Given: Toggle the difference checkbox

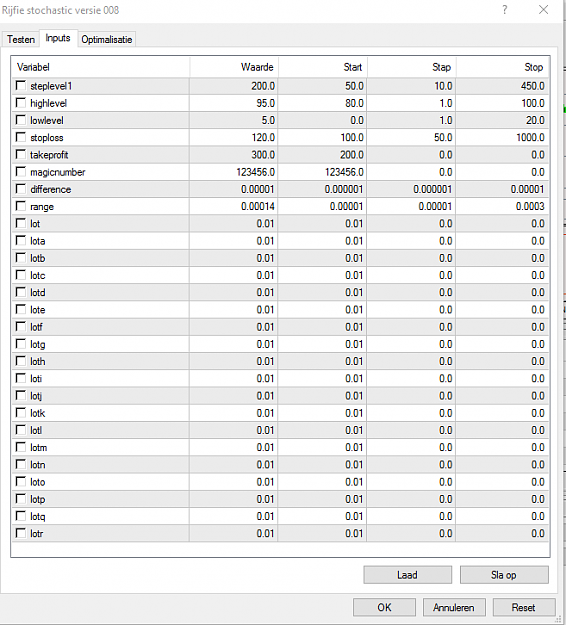Looking at the screenshot, I should tap(21, 189).
